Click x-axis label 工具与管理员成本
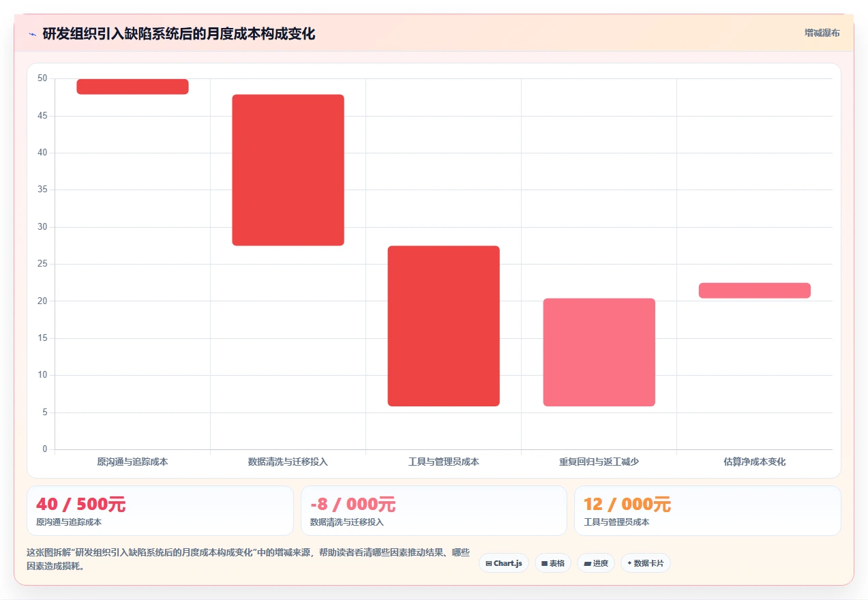Viewport: 868px width, 600px height. 443,462
